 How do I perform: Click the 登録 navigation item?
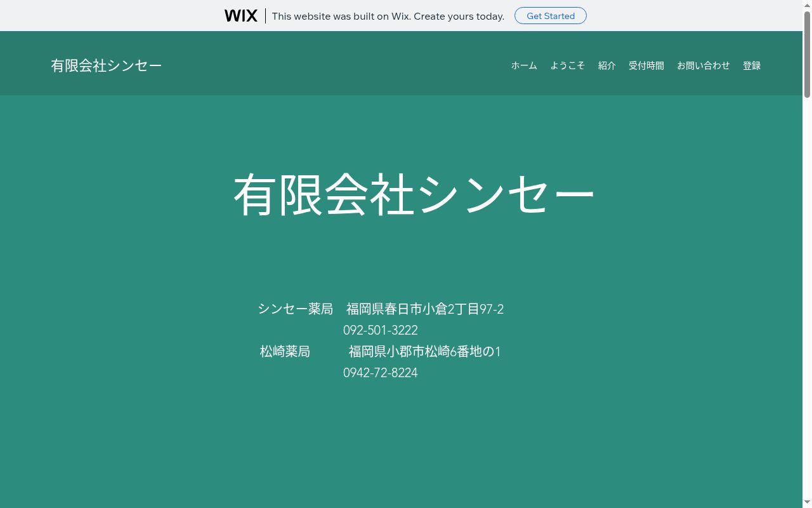pyautogui.click(x=752, y=65)
